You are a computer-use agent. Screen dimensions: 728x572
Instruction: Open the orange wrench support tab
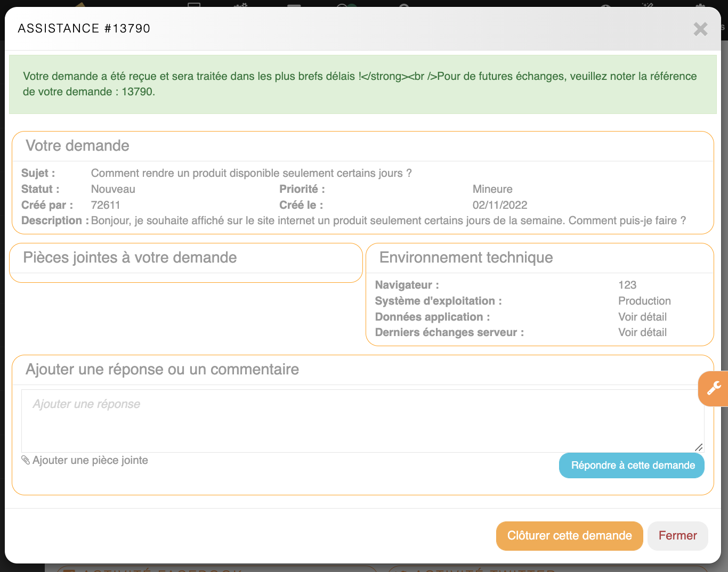pyautogui.click(x=714, y=388)
